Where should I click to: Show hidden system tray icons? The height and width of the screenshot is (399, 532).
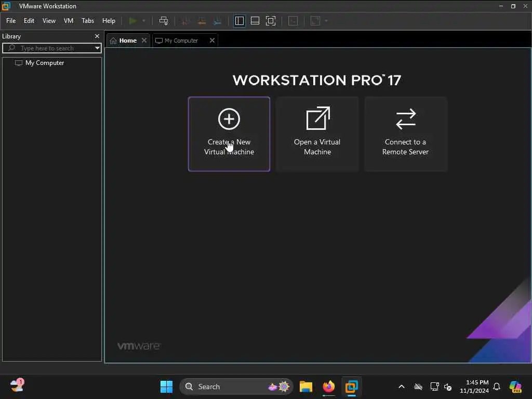tap(402, 387)
